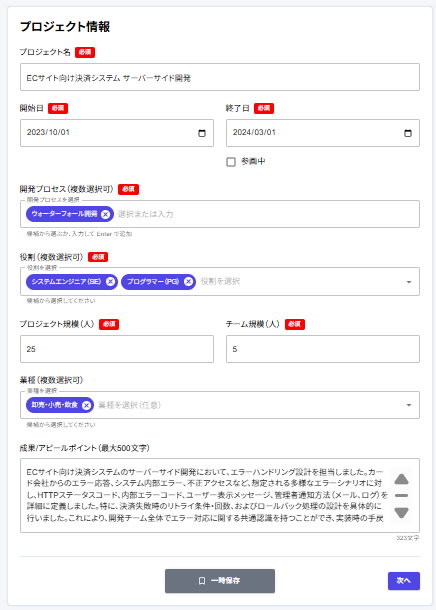Select the プログラマー(PG) chip label
Image resolution: width=436 pixels, height=610 pixels.
coord(153,281)
